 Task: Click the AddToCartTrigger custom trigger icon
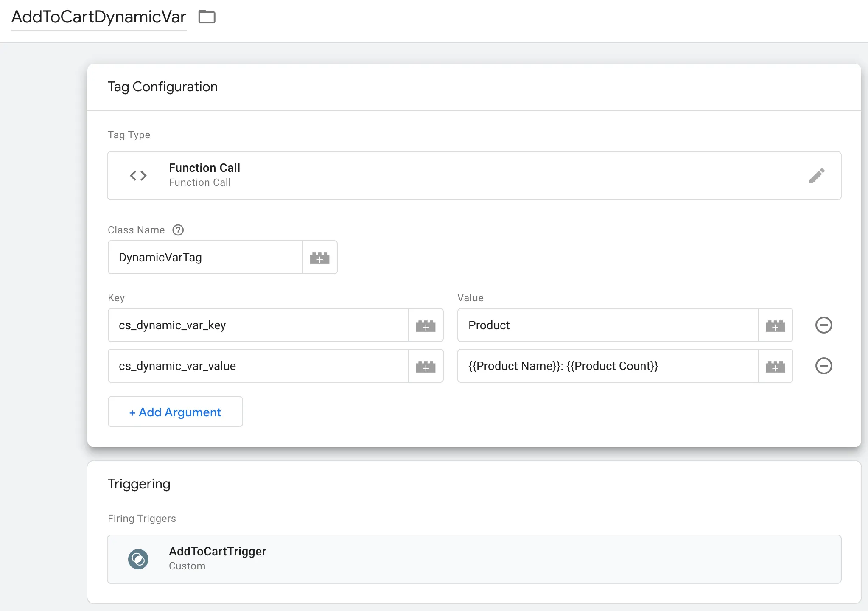click(138, 559)
